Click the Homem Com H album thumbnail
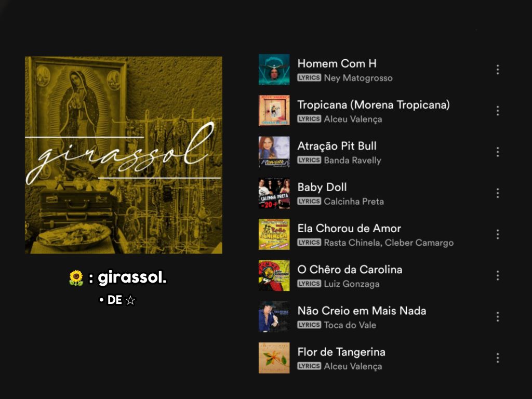 [274, 70]
